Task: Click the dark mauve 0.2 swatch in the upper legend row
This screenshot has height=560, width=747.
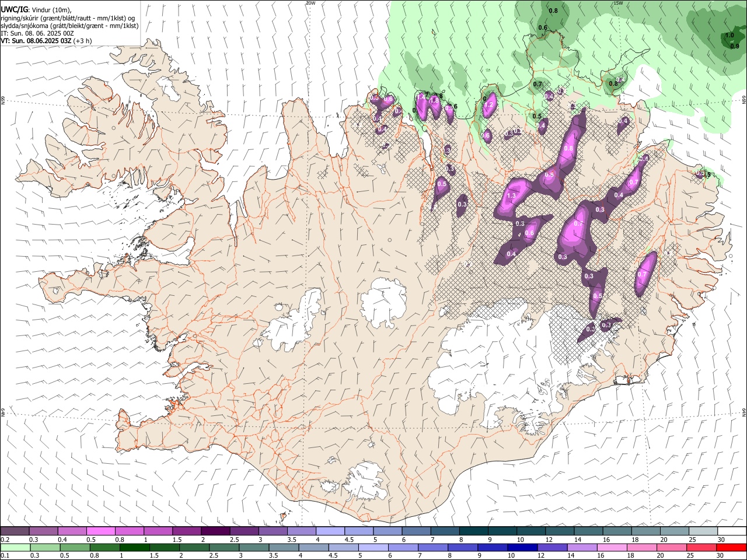Action: 15,531
